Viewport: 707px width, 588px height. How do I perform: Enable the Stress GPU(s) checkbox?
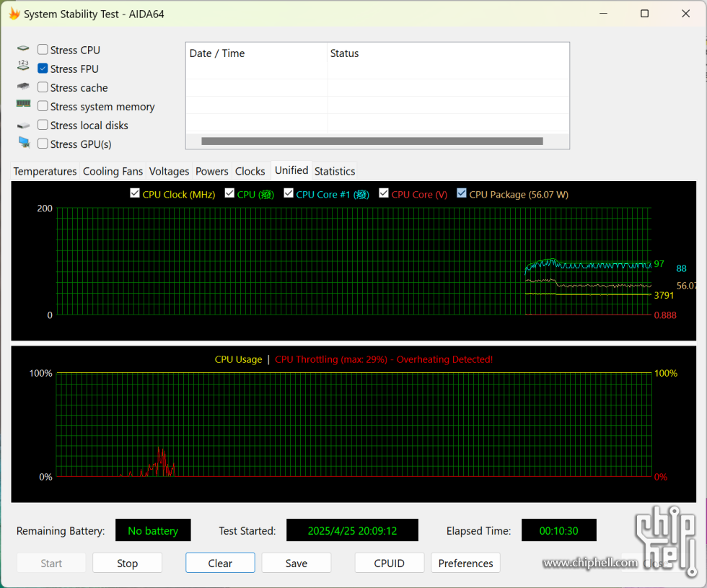[43, 144]
